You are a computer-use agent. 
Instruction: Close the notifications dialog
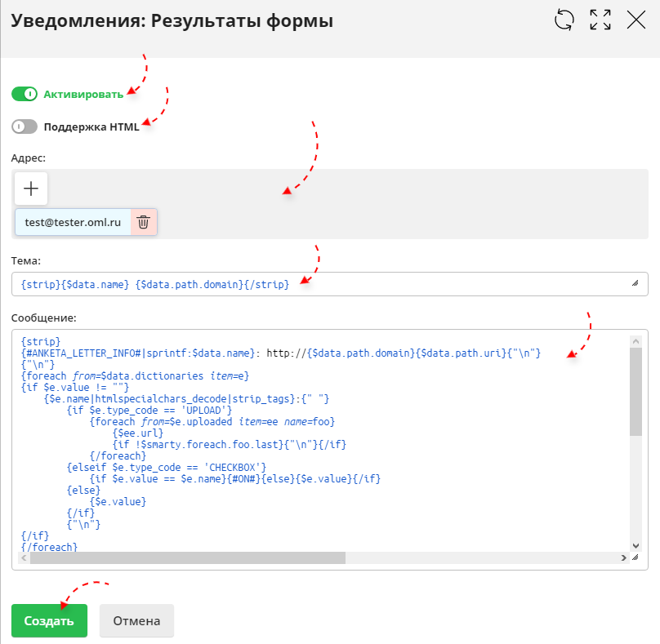point(636,20)
